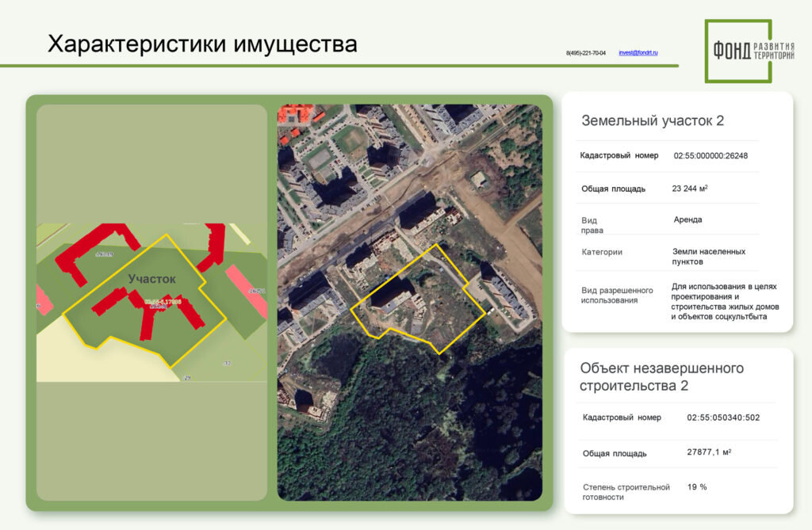
Task: Click the Фонд развития территорий logo
Action: [749, 51]
